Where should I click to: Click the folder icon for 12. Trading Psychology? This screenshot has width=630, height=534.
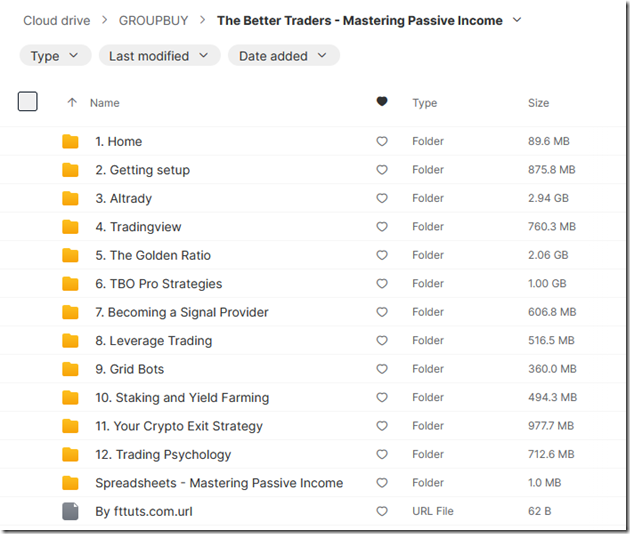[70, 454]
